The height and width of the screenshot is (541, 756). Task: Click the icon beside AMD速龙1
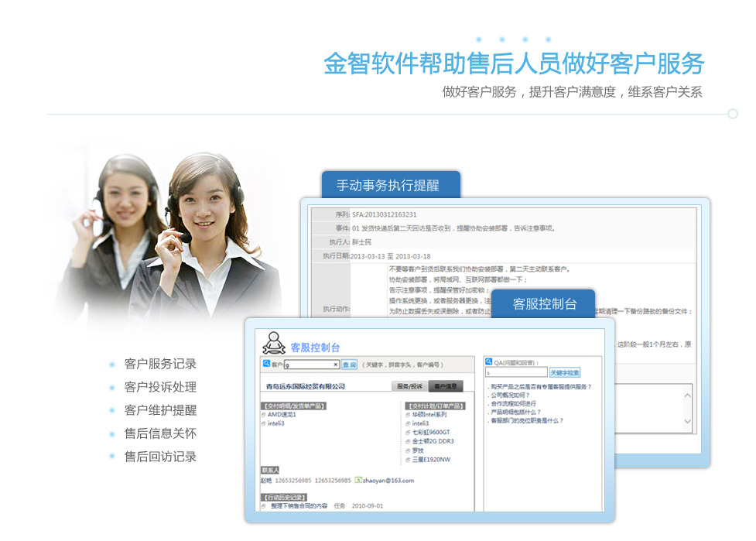(264, 415)
